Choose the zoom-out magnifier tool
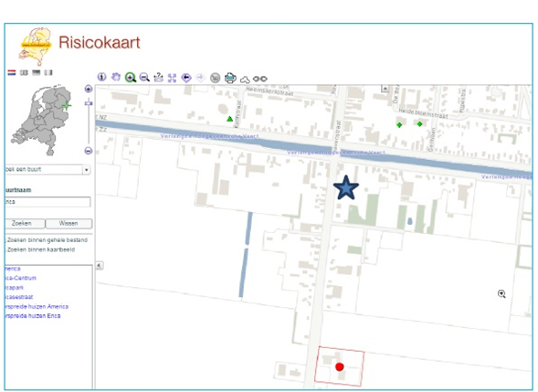 [x=144, y=78]
